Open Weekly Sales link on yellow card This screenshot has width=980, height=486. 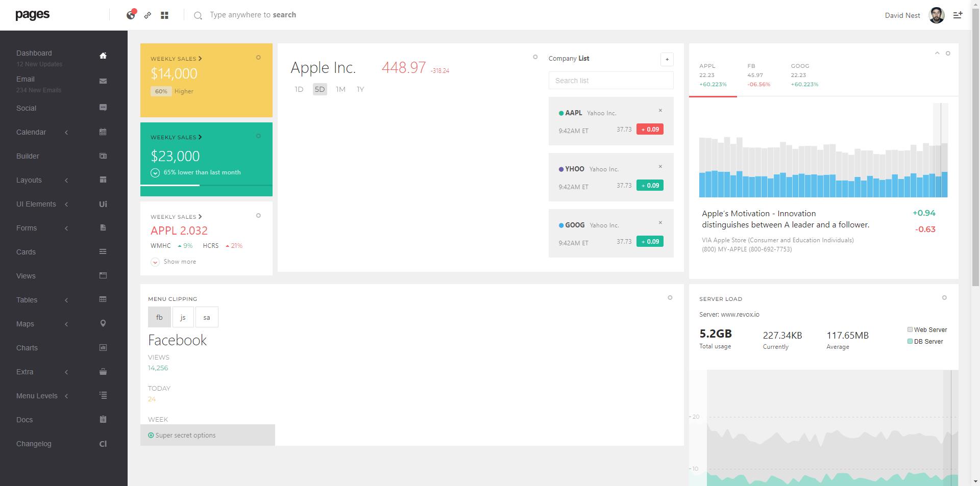176,59
